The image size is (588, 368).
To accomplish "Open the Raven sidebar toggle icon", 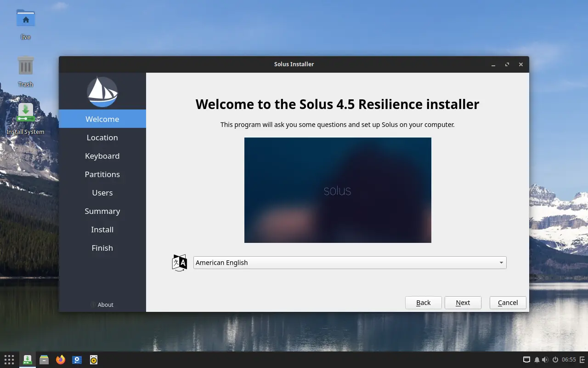I will pos(582,360).
